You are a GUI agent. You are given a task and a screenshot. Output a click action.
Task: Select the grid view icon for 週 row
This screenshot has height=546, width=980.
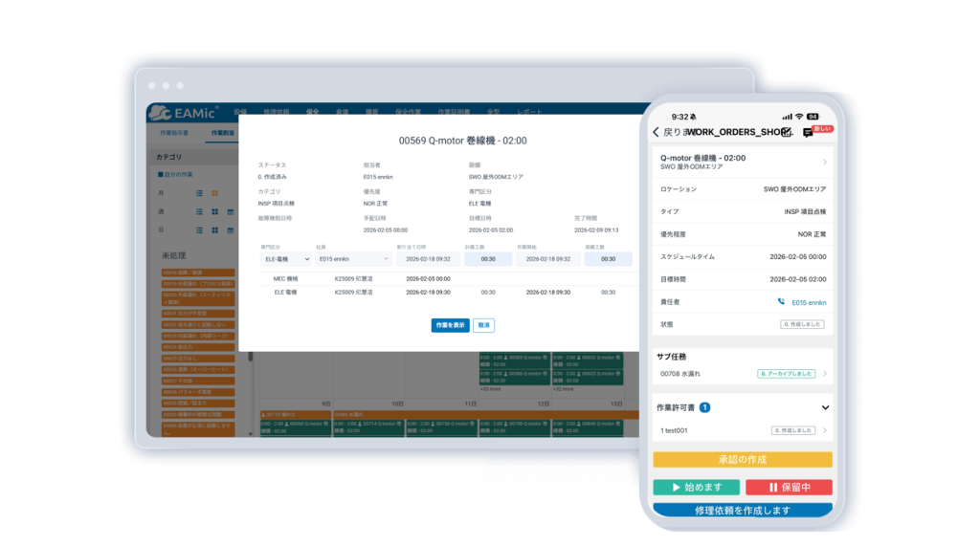point(215,211)
